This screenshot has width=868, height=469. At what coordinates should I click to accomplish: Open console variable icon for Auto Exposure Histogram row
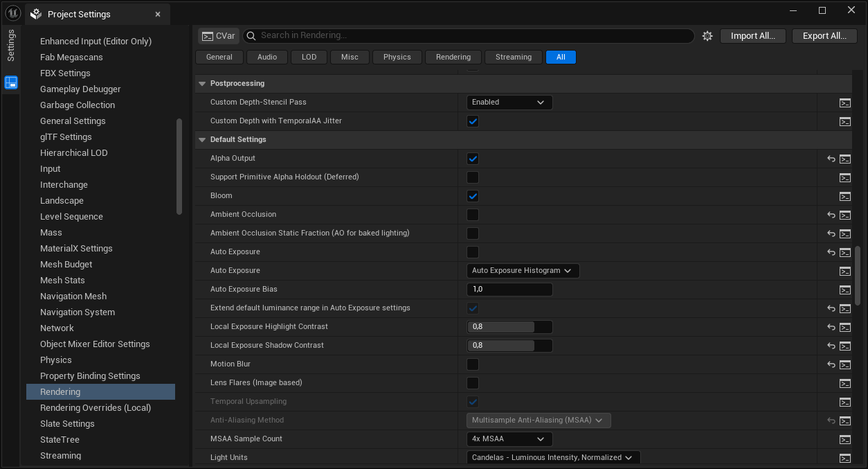point(845,271)
